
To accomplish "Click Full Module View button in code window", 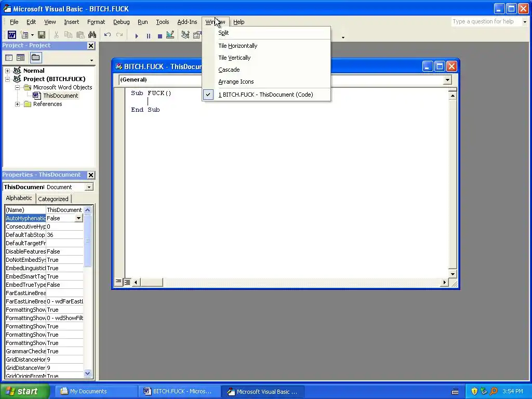I will click(127, 282).
